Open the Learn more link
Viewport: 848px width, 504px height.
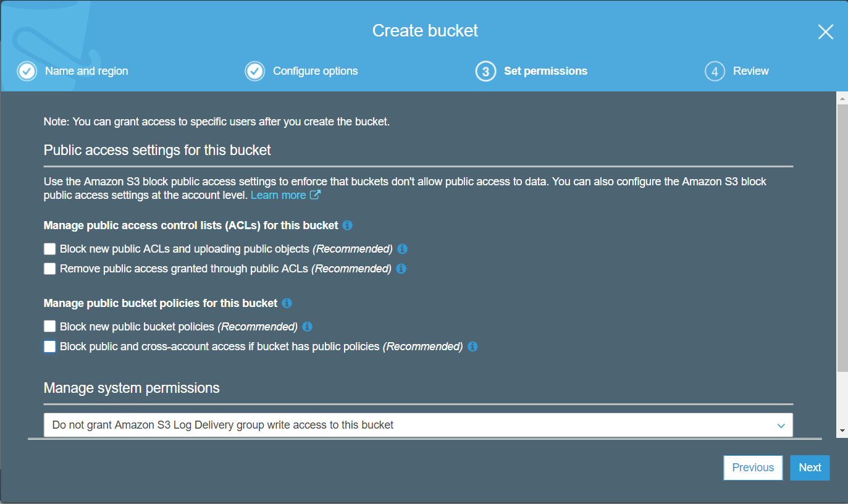278,195
